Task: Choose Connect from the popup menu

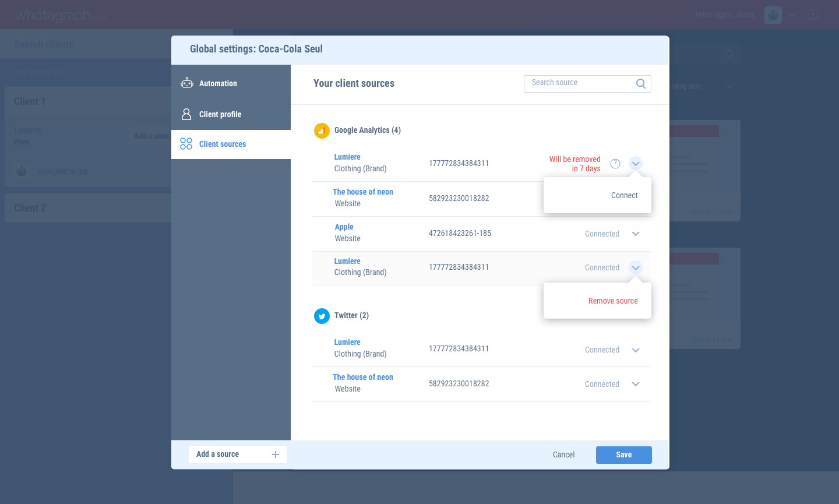Action: pyautogui.click(x=625, y=195)
